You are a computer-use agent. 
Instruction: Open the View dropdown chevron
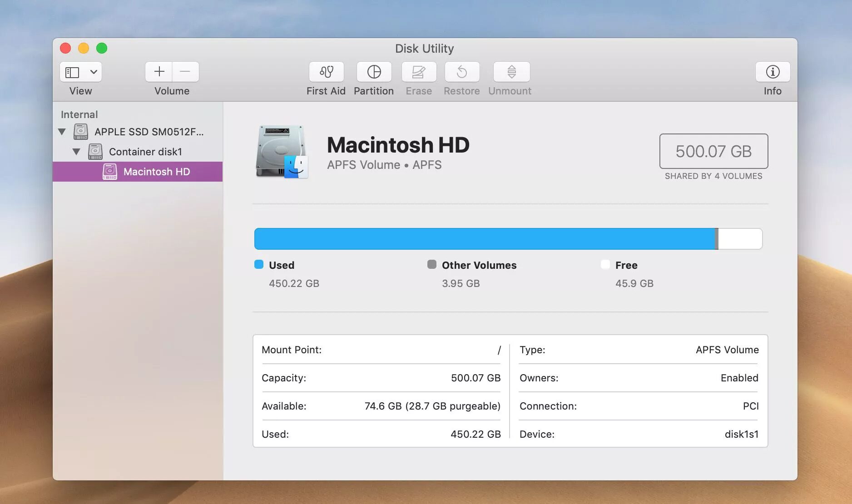coord(94,72)
